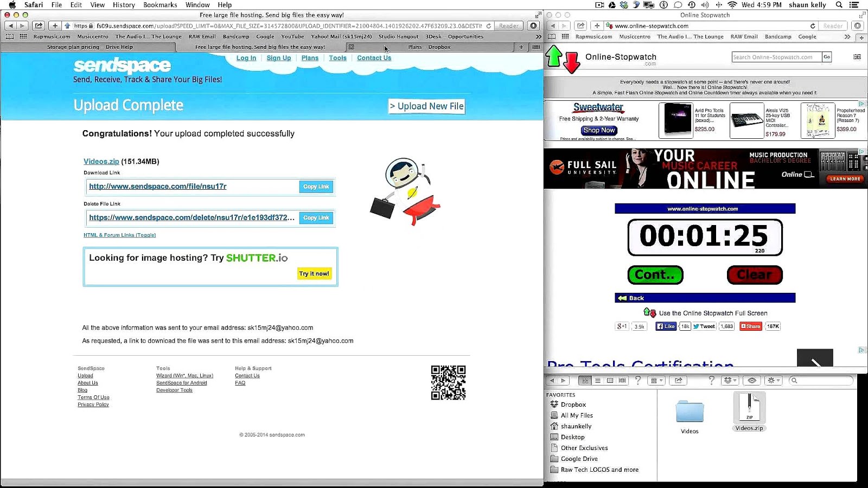Switch Finder to list view
This screenshot has height=488, width=868.
(597, 380)
